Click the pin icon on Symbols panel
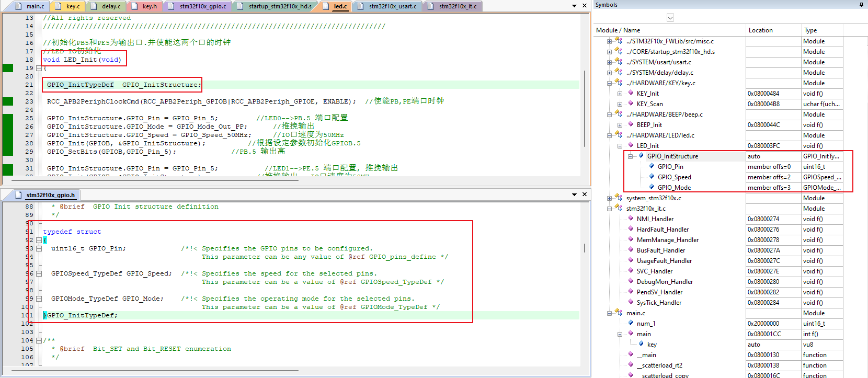 click(861, 5)
